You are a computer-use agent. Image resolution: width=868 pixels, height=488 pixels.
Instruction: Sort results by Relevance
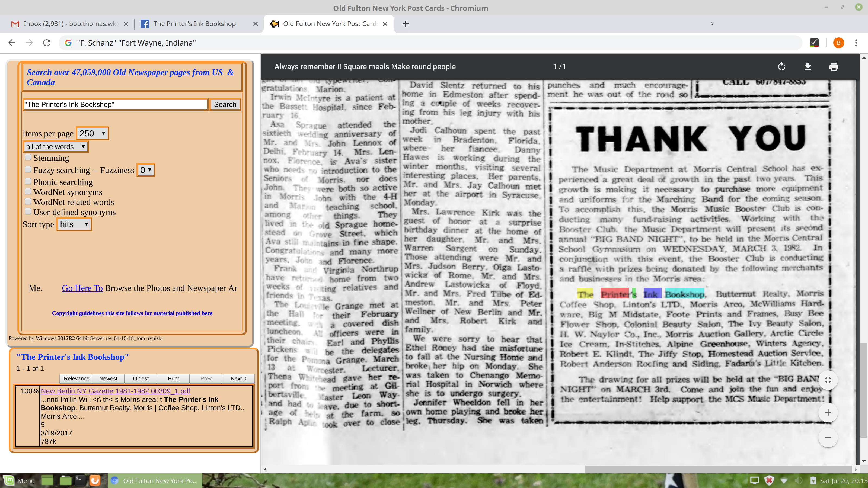[76, 378]
